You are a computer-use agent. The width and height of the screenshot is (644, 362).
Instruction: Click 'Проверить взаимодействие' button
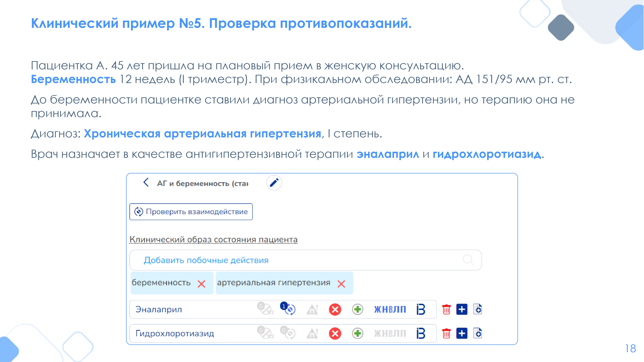tap(191, 212)
